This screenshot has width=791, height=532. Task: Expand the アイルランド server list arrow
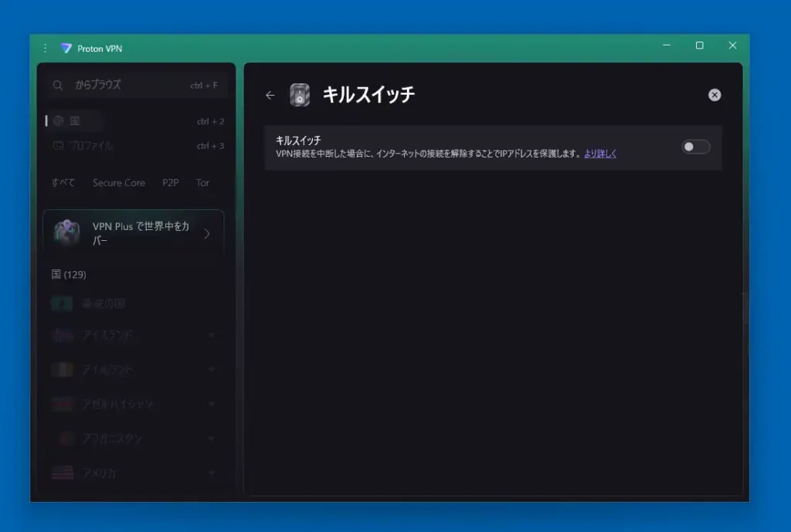pos(212,370)
